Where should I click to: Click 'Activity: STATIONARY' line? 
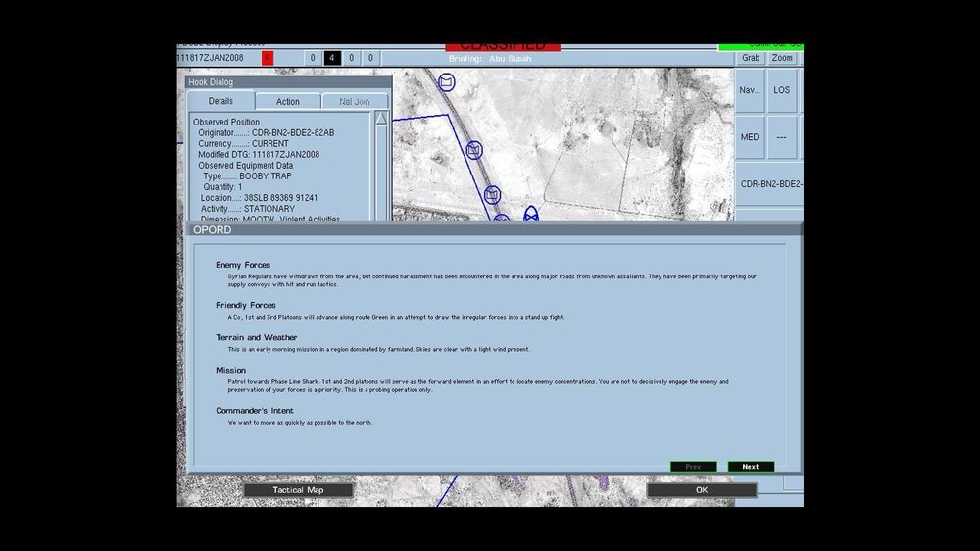248,209
